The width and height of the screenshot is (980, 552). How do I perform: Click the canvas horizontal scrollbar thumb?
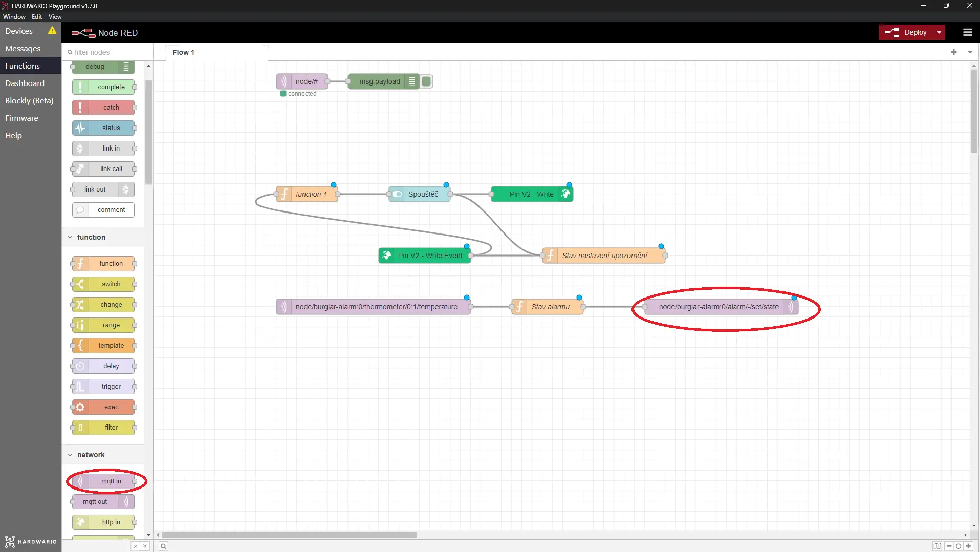pyautogui.click(x=290, y=535)
